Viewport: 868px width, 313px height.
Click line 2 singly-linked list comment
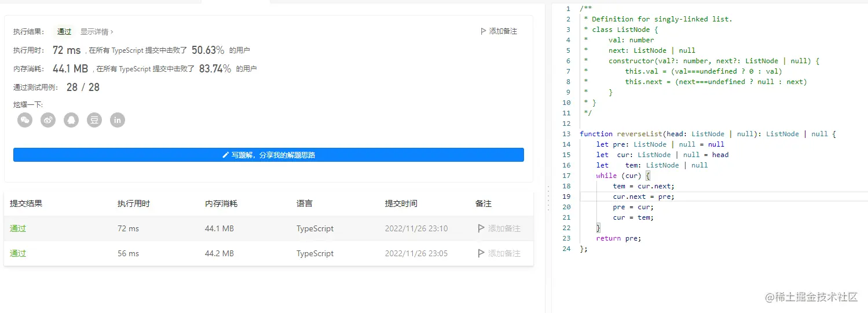pos(658,19)
